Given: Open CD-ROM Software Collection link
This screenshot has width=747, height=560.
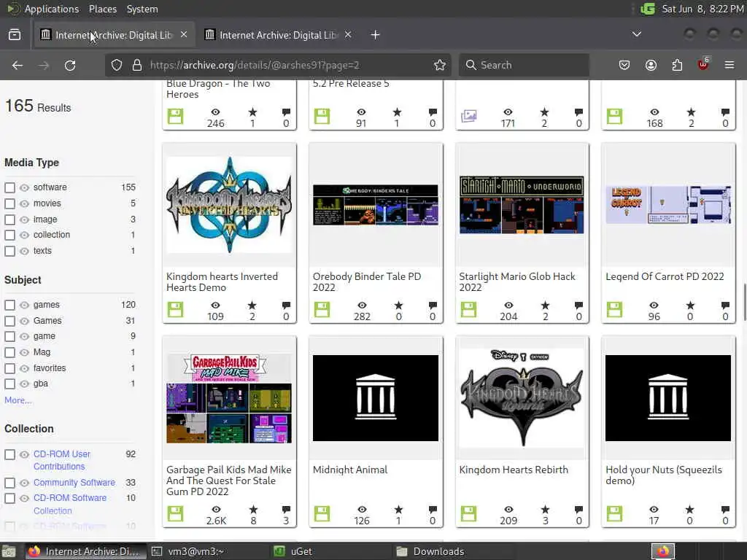Looking at the screenshot, I should [70, 505].
